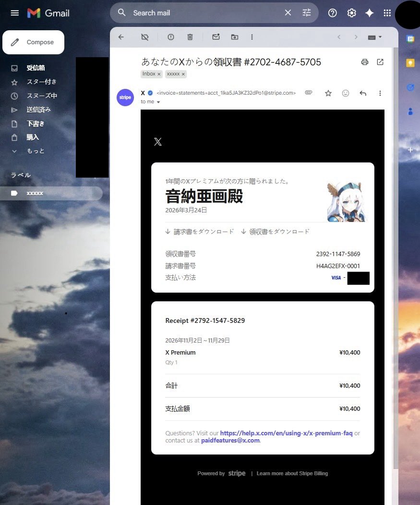This screenshot has width=420, height=505.
Task: Star this message
Action: click(x=328, y=93)
